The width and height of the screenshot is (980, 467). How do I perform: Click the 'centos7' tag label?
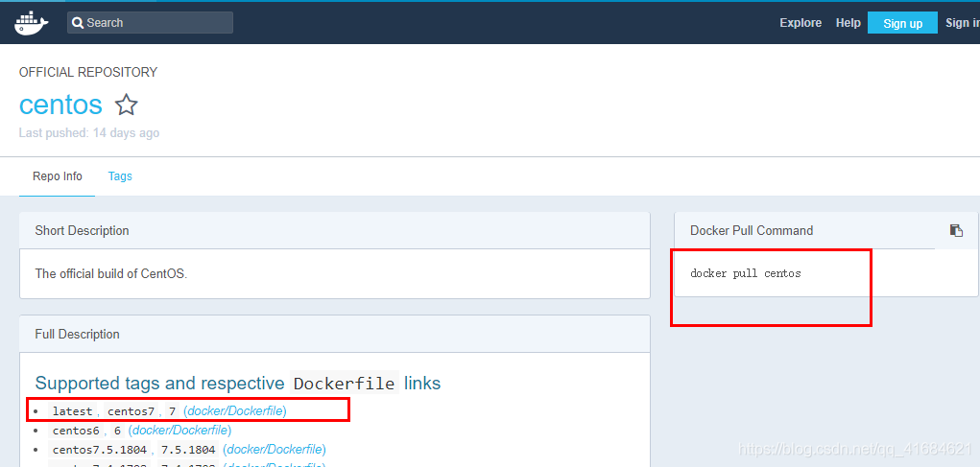[x=131, y=410]
